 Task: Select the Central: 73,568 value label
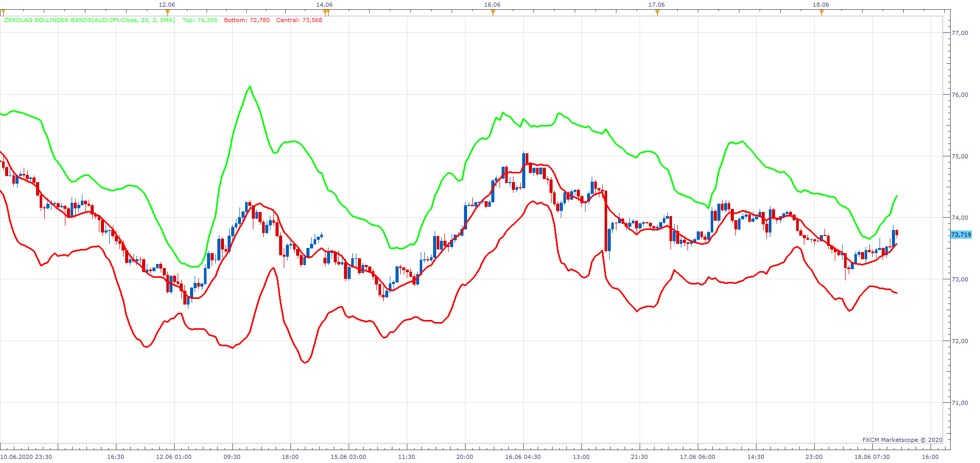click(x=299, y=21)
